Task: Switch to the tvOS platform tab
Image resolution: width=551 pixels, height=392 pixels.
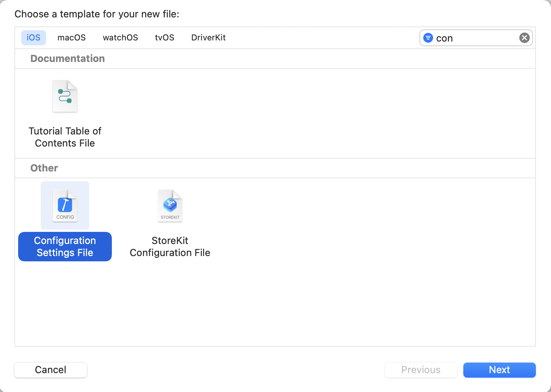Action: [x=165, y=38]
